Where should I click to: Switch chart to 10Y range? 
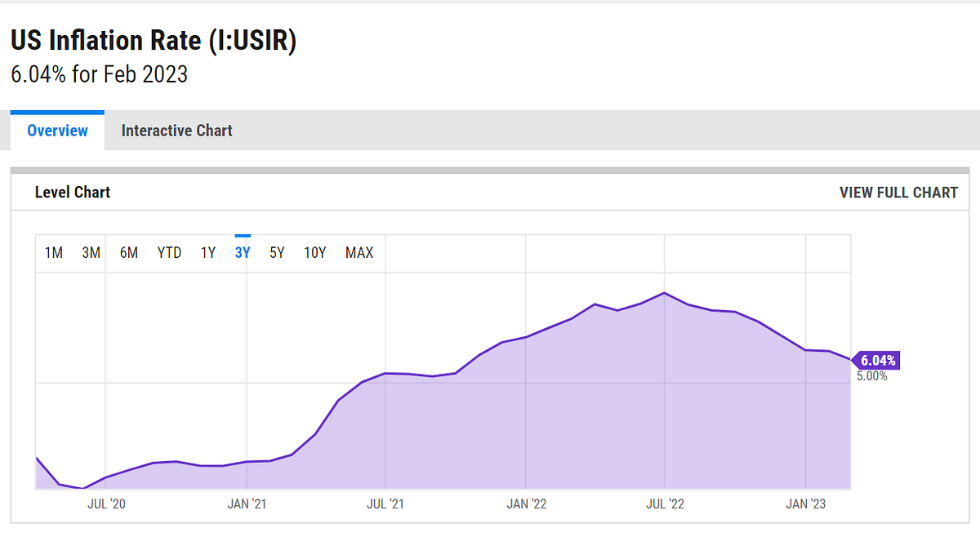click(315, 253)
